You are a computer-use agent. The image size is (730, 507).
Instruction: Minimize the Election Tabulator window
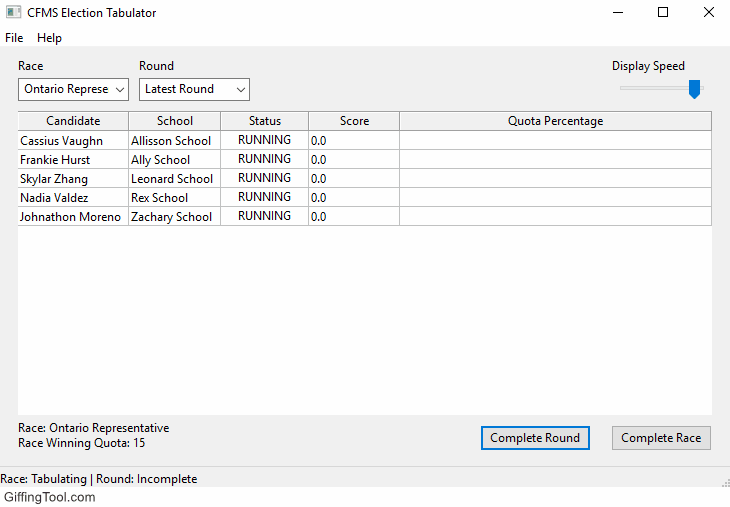point(618,13)
